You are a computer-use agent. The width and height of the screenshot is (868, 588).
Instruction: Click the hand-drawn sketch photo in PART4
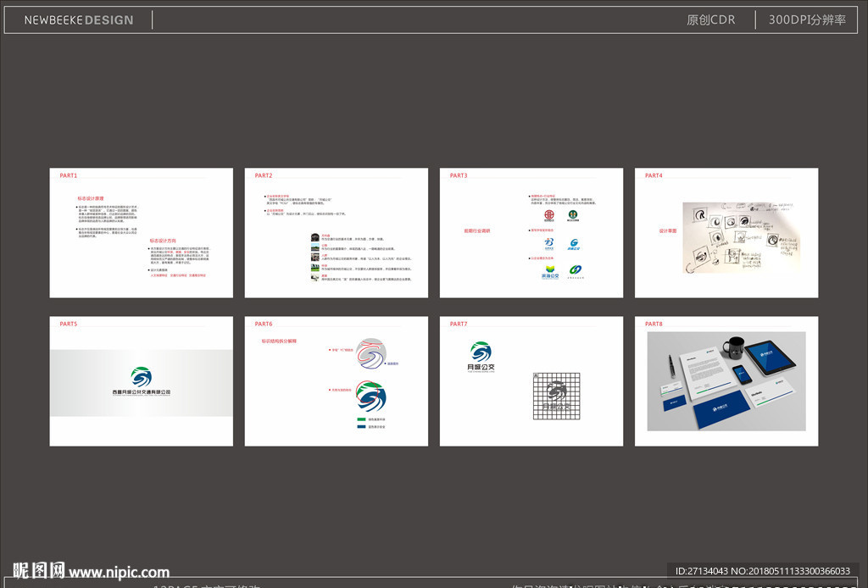pyautogui.click(x=741, y=237)
